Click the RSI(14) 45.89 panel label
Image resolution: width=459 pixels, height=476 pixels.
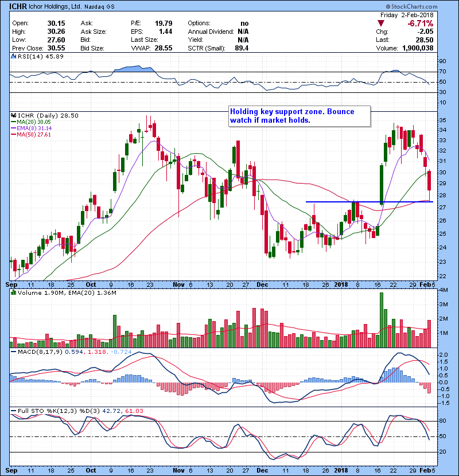(40, 56)
